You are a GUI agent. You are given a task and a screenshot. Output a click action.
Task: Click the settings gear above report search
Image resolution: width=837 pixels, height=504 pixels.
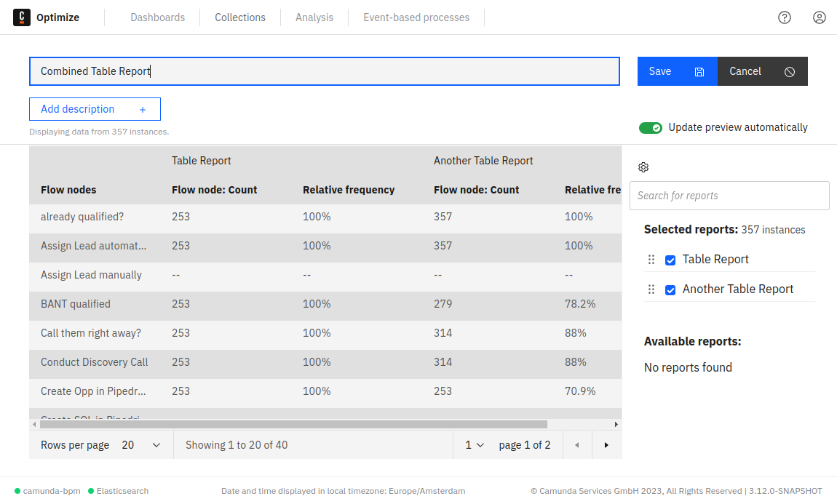(643, 167)
